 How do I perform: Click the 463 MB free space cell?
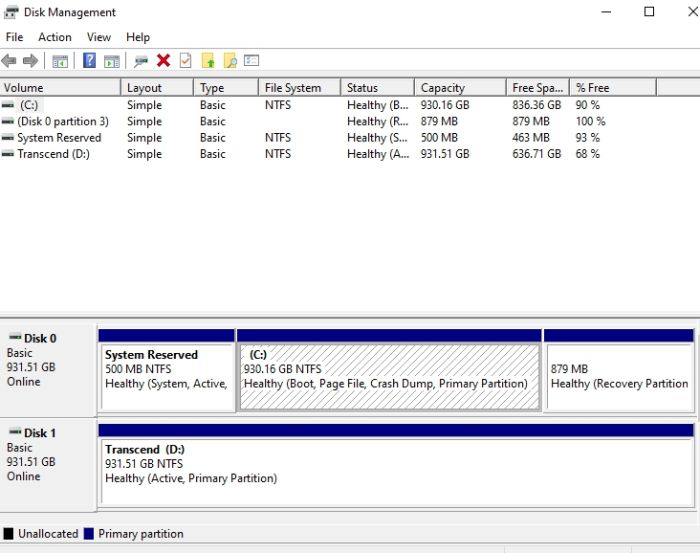pos(531,138)
